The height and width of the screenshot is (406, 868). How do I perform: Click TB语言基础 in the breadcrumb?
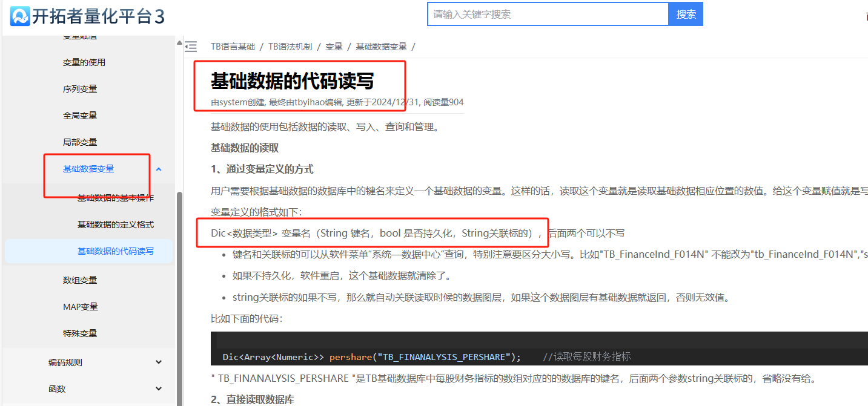(233, 47)
